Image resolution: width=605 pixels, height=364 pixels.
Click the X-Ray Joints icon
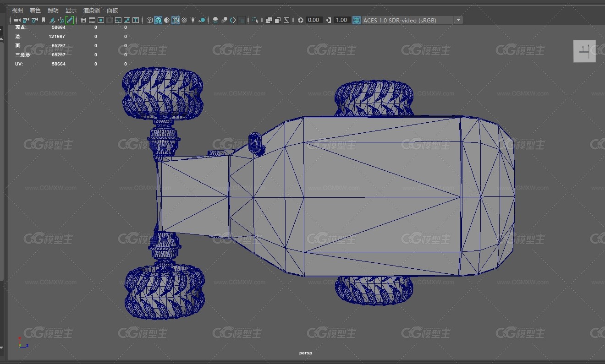pyautogui.click(x=286, y=20)
